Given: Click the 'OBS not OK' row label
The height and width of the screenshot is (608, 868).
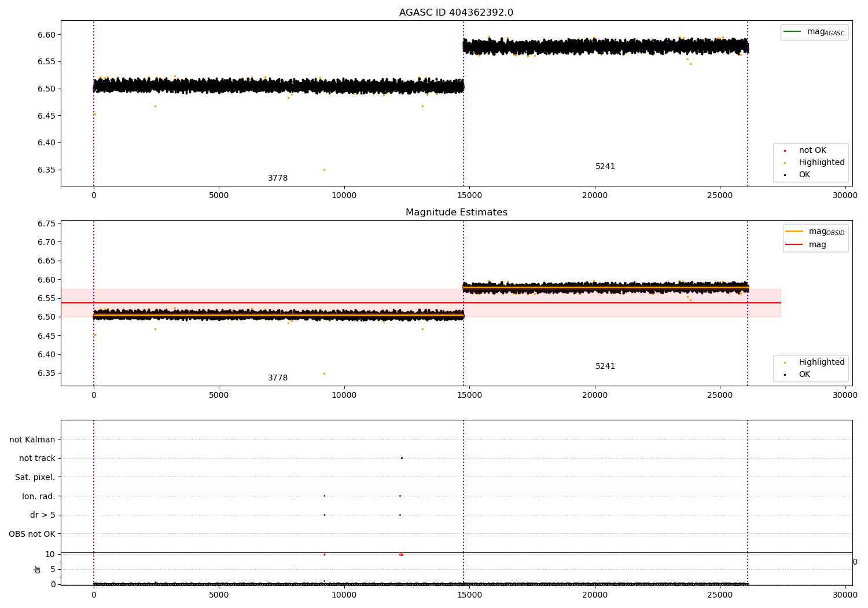Looking at the screenshot, I should point(32,534).
